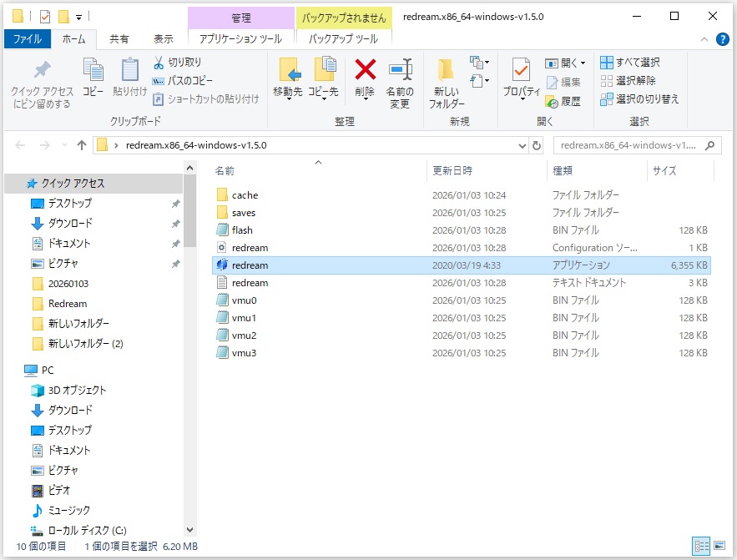Switch to details view icon in status bar
The height and width of the screenshot is (560, 737).
pyautogui.click(x=701, y=546)
